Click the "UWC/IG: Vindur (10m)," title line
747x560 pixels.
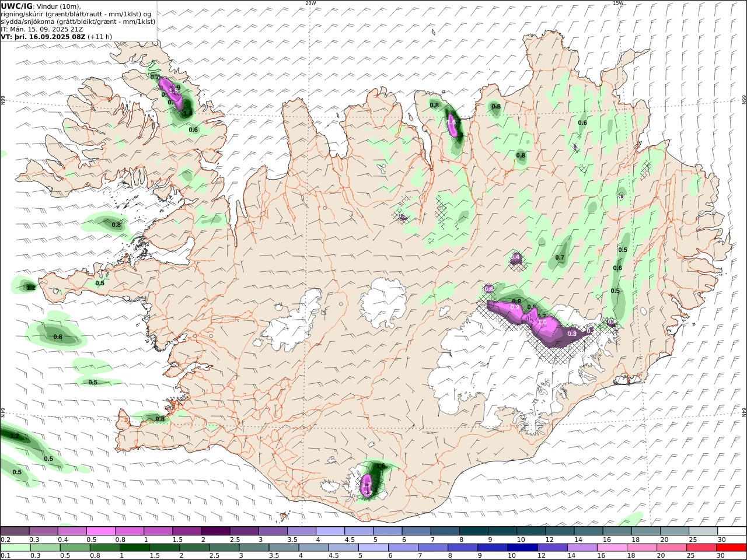pos(41,6)
